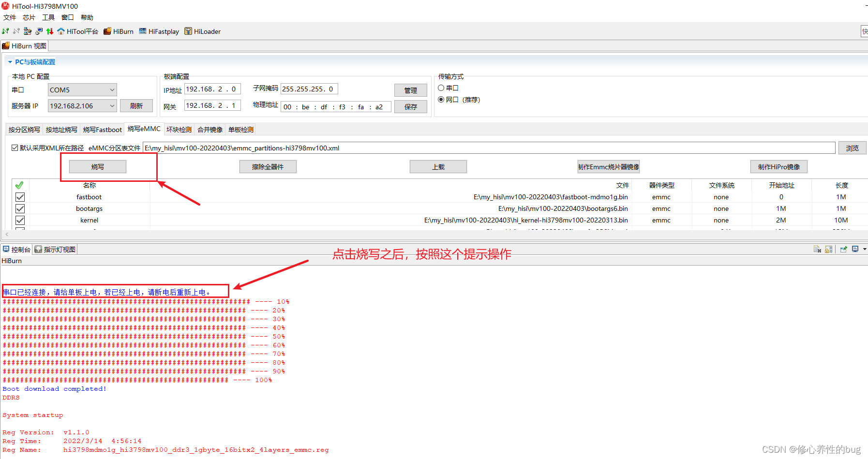Switch to the 按分区烧写 tab

pyautogui.click(x=24, y=130)
